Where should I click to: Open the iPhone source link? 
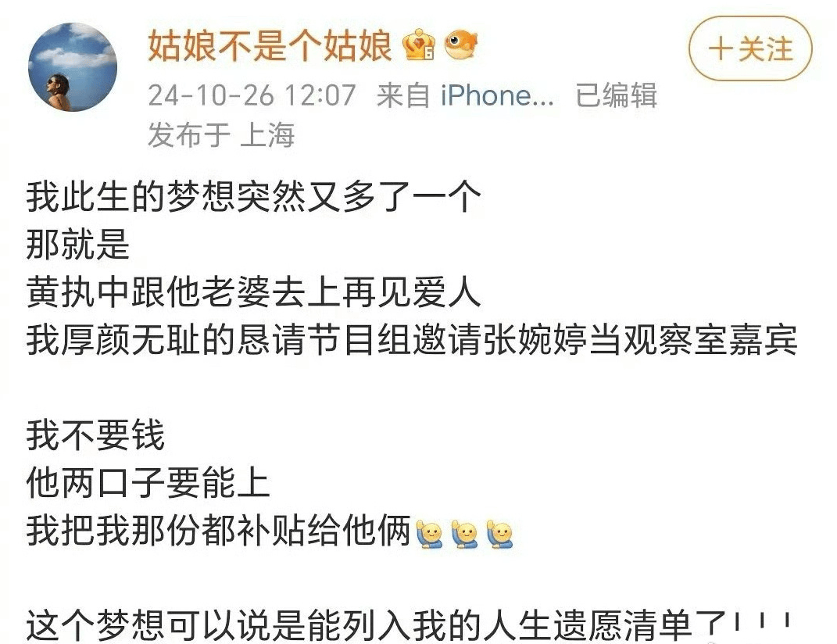point(496,96)
